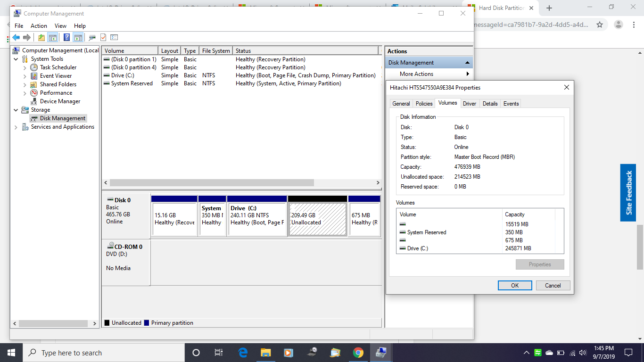This screenshot has width=644, height=362.
Task: Click the File System column header
Action: pos(216,50)
